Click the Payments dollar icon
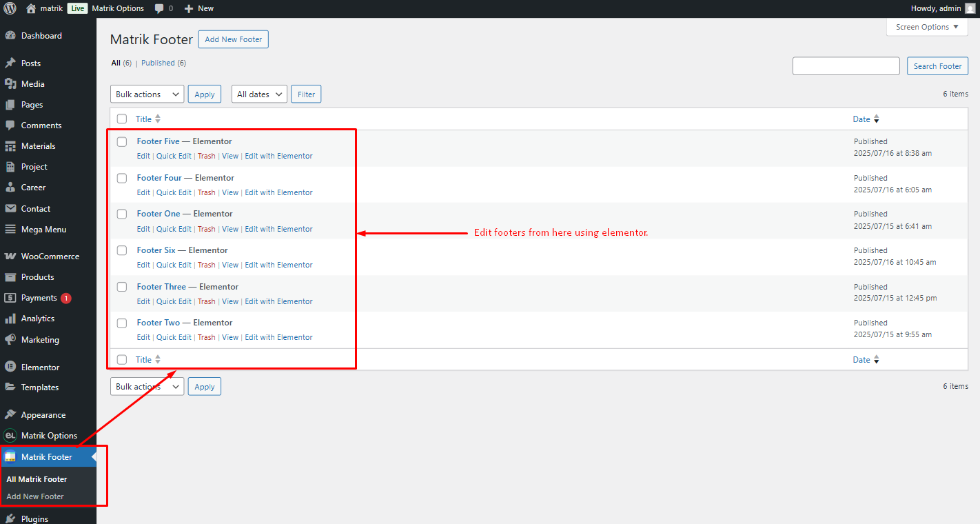 pyautogui.click(x=10, y=298)
